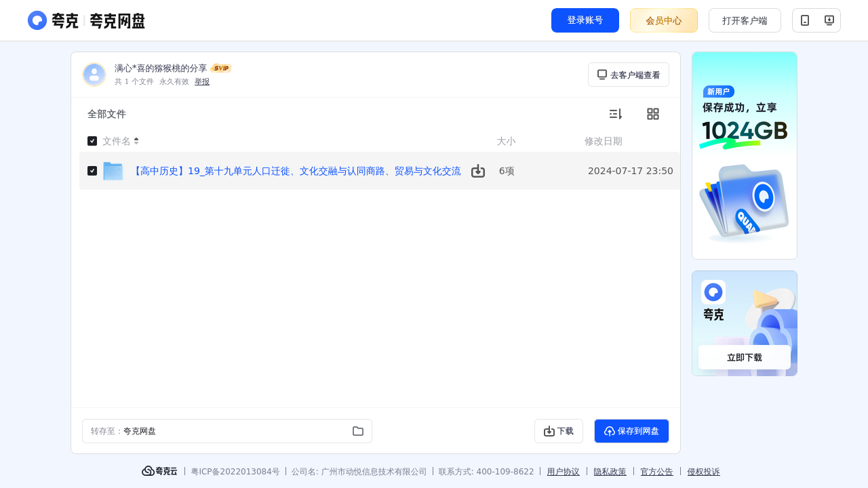868x488 pixels.
Task: Open the 高中历史 19 folder link
Action: pyautogui.click(x=296, y=171)
